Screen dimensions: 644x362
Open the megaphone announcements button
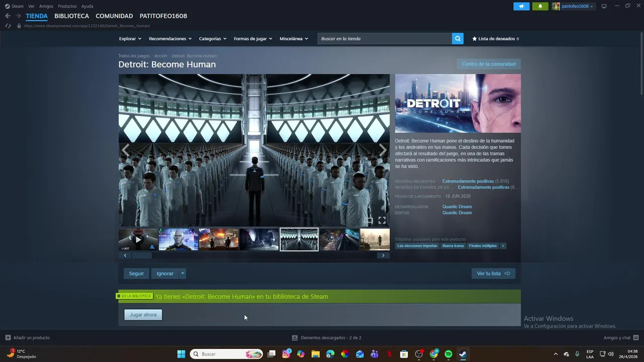(x=521, y=6)
